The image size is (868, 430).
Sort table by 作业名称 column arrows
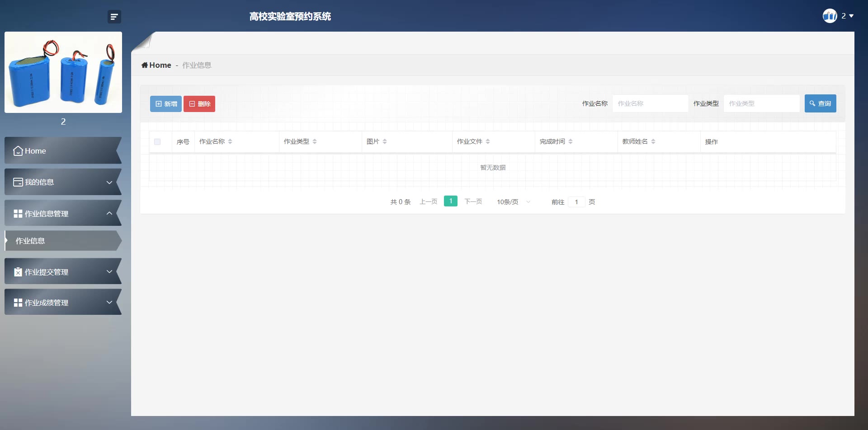coord(230,141)
